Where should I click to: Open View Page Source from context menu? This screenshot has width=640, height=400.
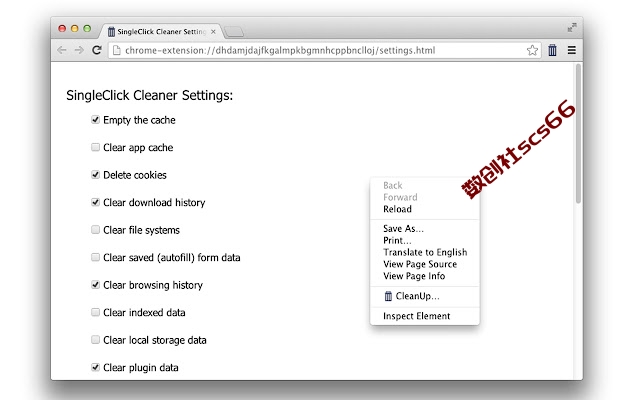424,264
